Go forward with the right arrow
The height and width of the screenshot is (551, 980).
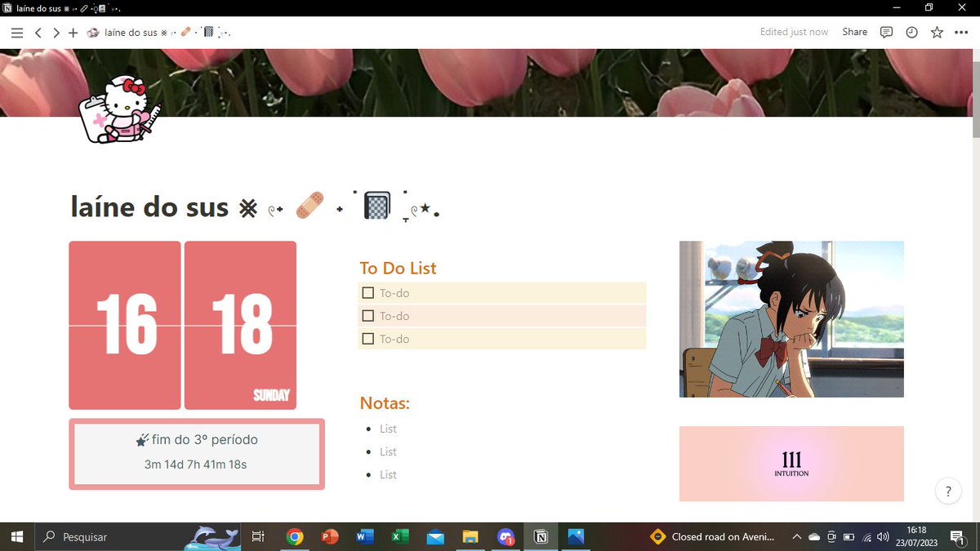tap(56, 33)
